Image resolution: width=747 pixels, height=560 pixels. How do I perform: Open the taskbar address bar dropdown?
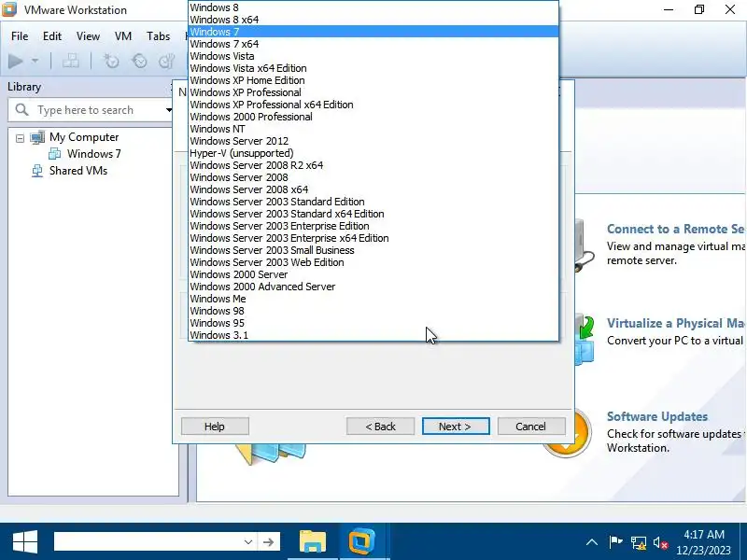[248, 542]
